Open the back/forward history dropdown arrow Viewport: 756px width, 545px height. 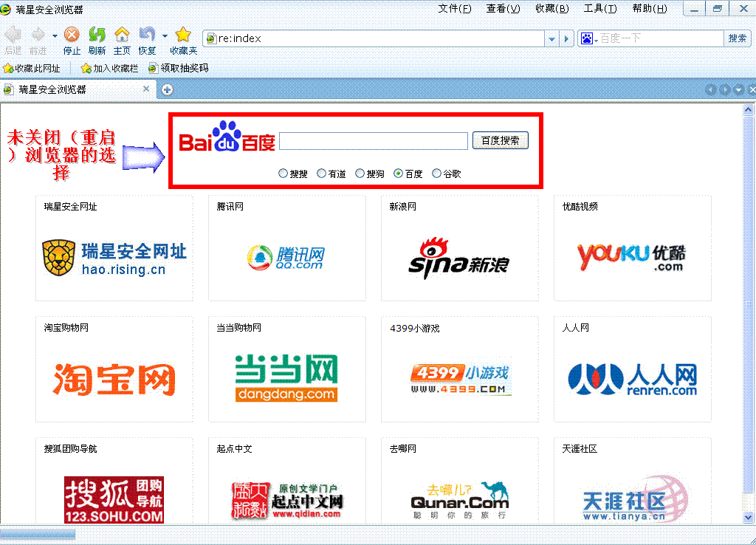click(55, 35)
